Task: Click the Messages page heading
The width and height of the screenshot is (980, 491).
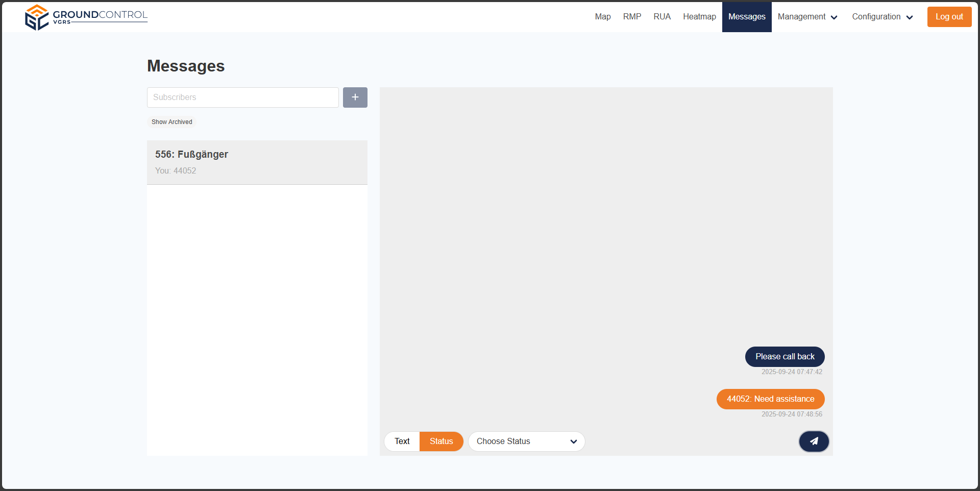Action: click(186, 66)
